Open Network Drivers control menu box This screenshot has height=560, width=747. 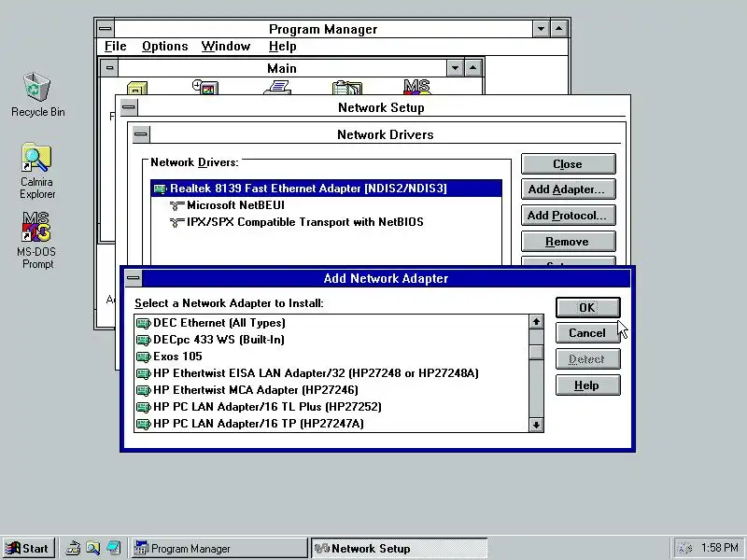point(141,134)
